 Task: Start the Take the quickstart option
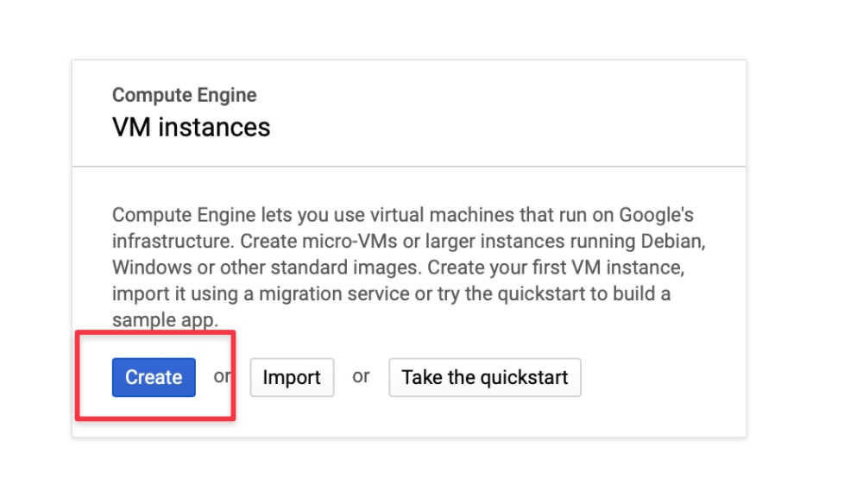click(x=484, y=378)
